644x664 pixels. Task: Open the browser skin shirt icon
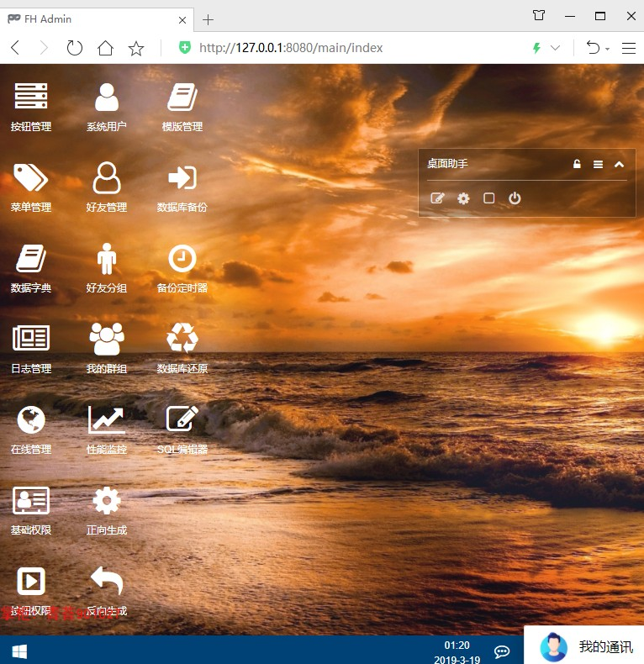click(539, 16)
